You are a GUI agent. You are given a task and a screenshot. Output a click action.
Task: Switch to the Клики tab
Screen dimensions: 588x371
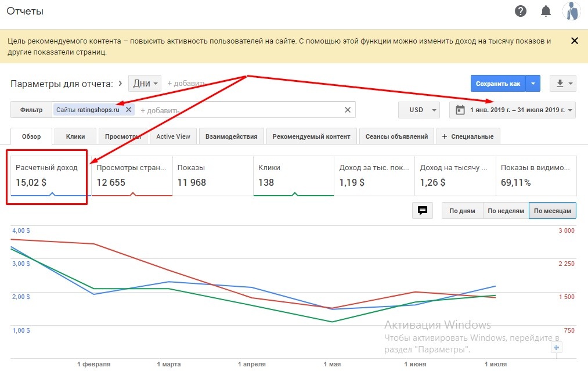[75, 136]
